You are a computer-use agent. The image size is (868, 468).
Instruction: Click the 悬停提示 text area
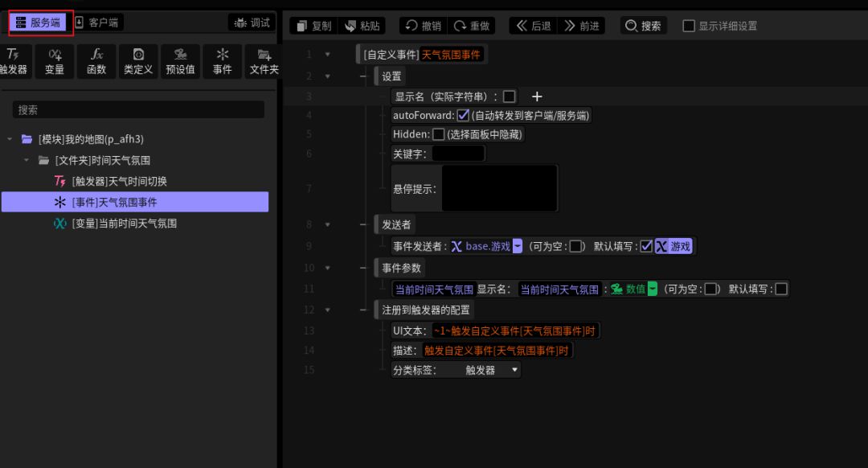point(499,188)
